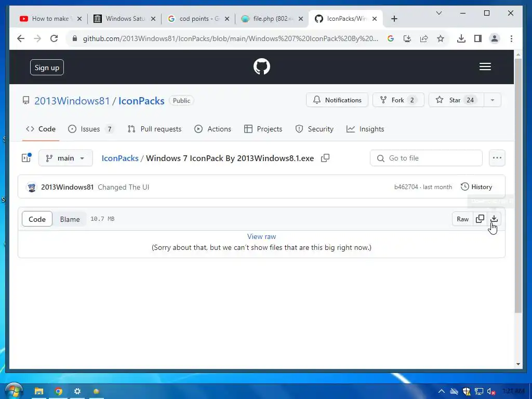
Task: Open the Code repository tab
Action: 41,129
